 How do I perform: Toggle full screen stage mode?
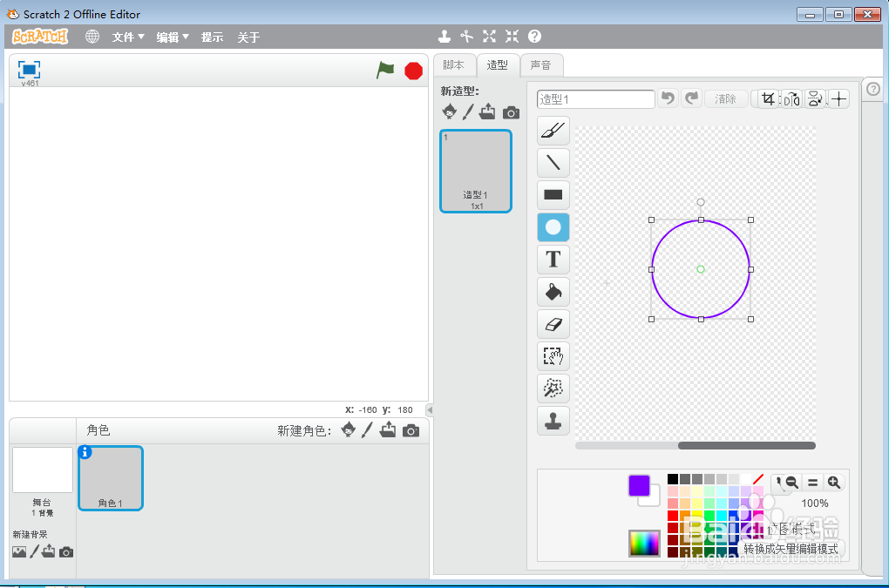[29, 70]
